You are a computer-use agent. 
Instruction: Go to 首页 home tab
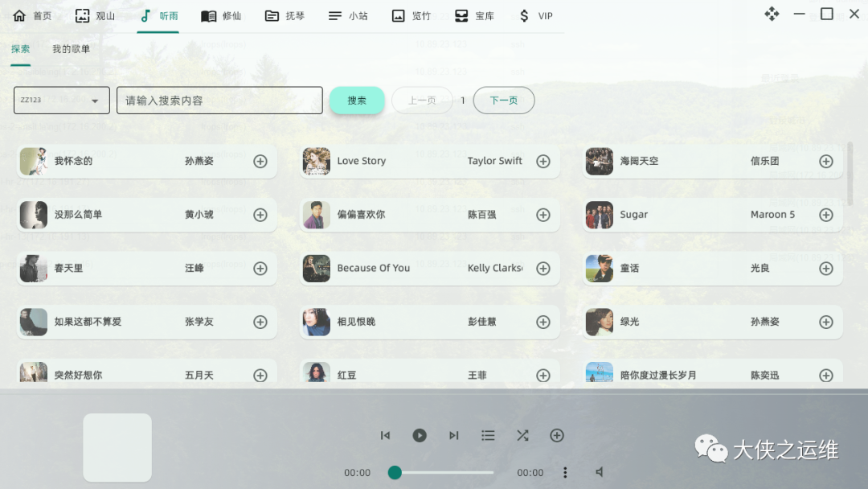32,16
